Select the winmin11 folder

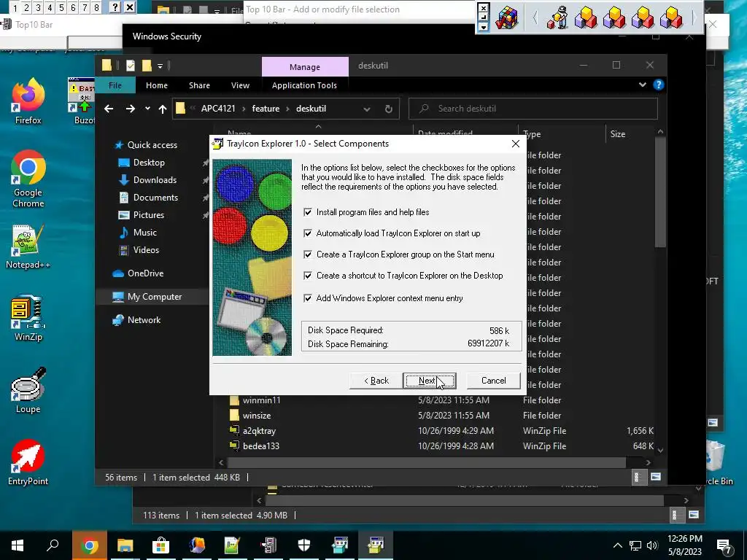262,400
